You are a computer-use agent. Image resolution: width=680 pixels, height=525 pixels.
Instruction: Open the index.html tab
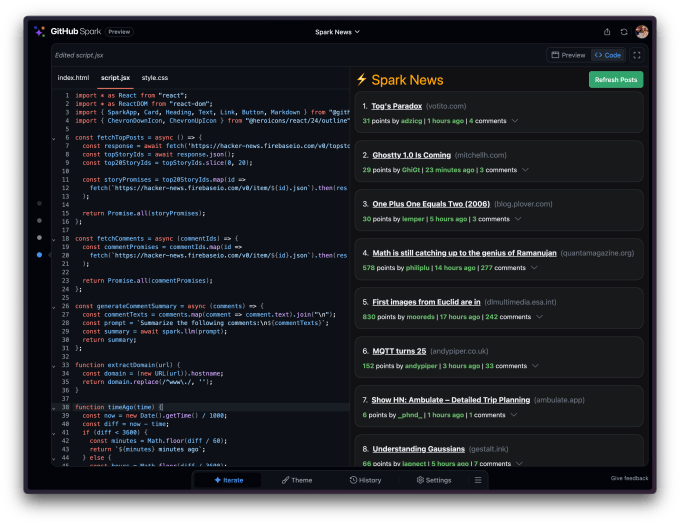pyautogui.click(x=73, y=78)
